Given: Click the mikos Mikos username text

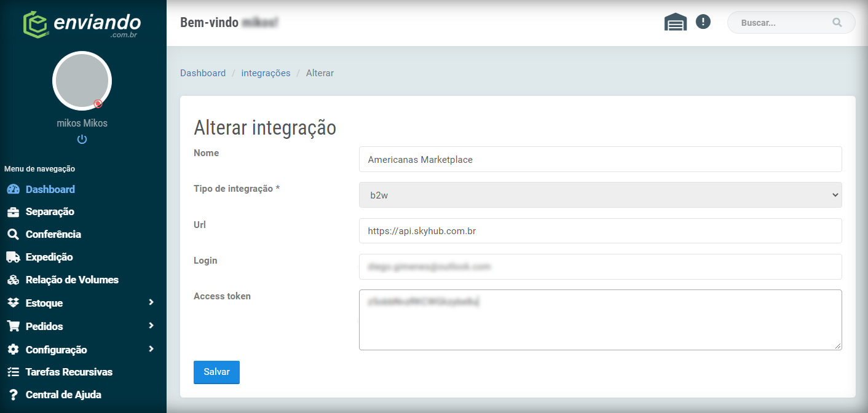Looking at the screenshot, I should pyautogui.click(x=82, y=123).
